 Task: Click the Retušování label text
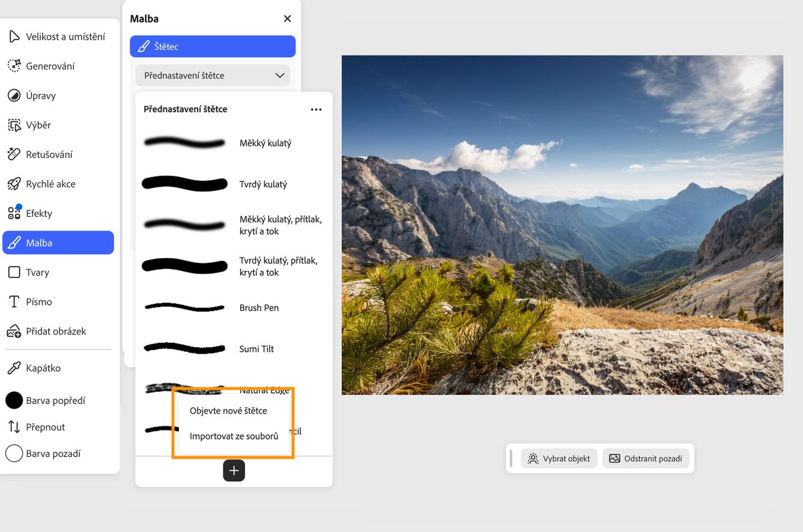click(49, 154)
